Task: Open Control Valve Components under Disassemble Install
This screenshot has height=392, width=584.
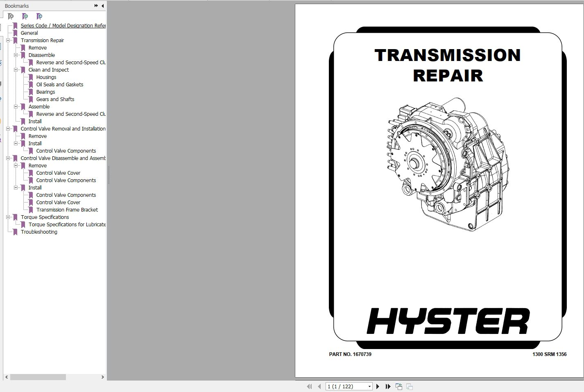Action: tap(66, 195)
